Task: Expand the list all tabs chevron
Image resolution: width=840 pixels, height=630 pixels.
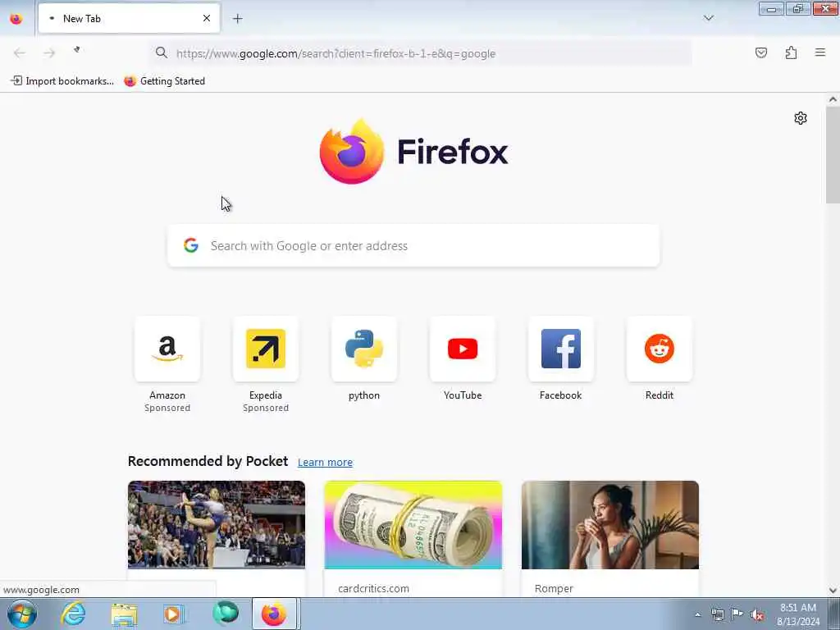Action: (708, 18)
